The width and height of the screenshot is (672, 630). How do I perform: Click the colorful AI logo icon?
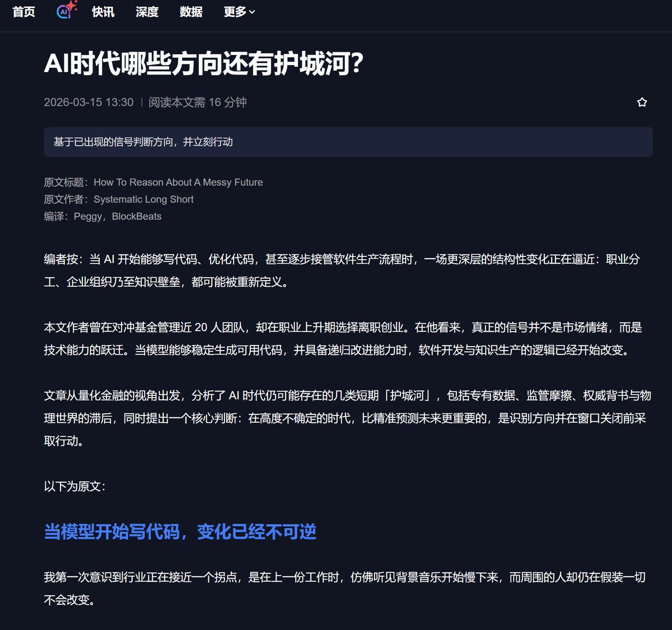click(x=63, y=11)
